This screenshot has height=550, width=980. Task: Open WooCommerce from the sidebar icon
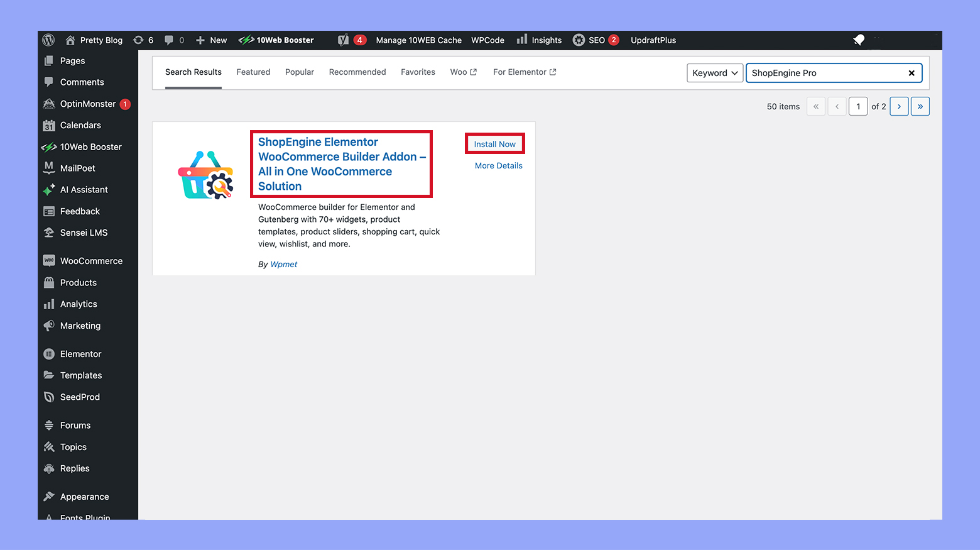pyautogui.click(x=48, y=260)
